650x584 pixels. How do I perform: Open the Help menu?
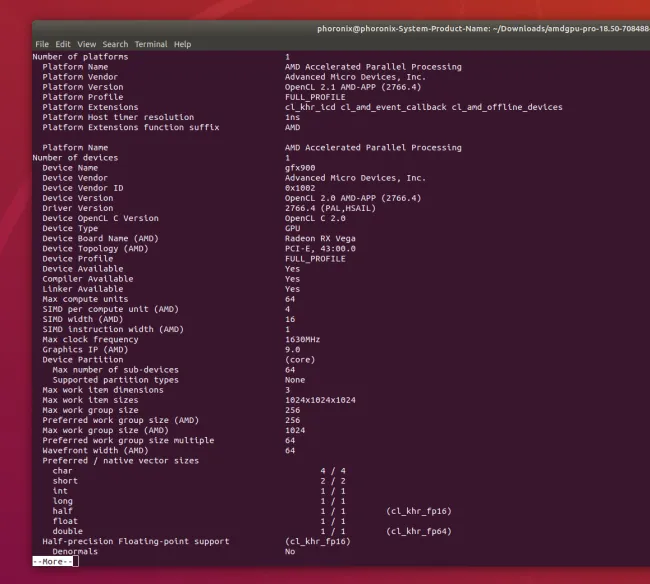(182, 45)
